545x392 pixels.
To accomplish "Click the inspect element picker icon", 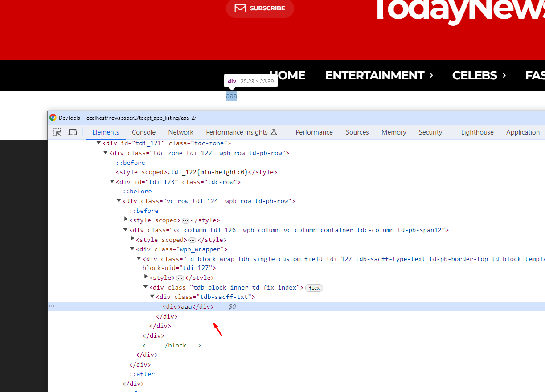I will 57,132.
